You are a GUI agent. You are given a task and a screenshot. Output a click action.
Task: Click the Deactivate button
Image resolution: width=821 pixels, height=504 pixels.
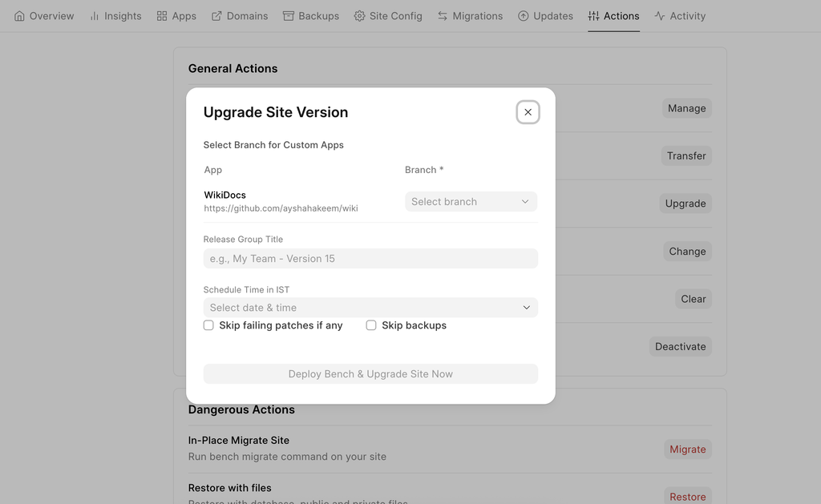pos(680,347)
